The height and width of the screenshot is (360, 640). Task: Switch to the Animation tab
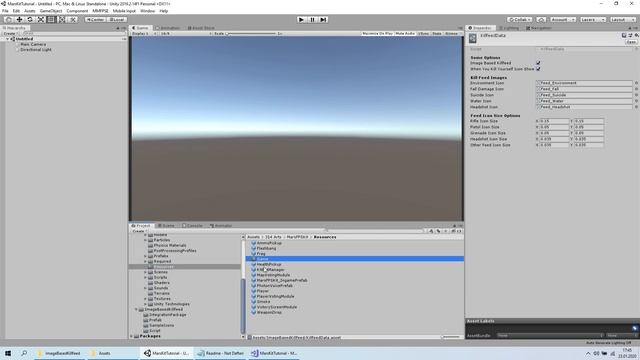168,28
